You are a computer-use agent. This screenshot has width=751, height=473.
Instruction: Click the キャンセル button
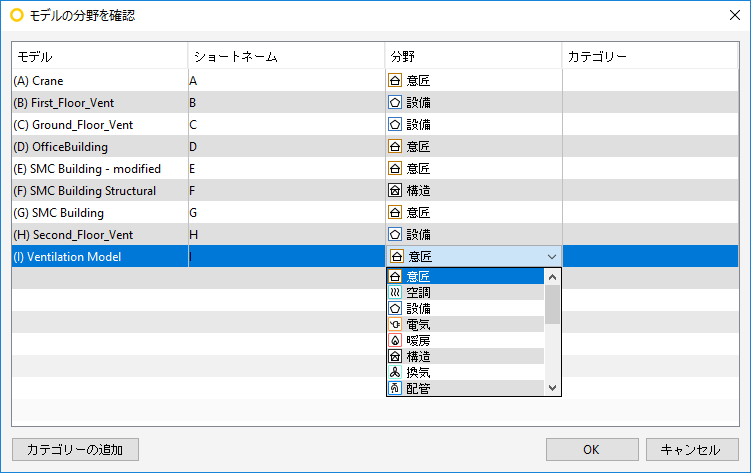[692, 450]
